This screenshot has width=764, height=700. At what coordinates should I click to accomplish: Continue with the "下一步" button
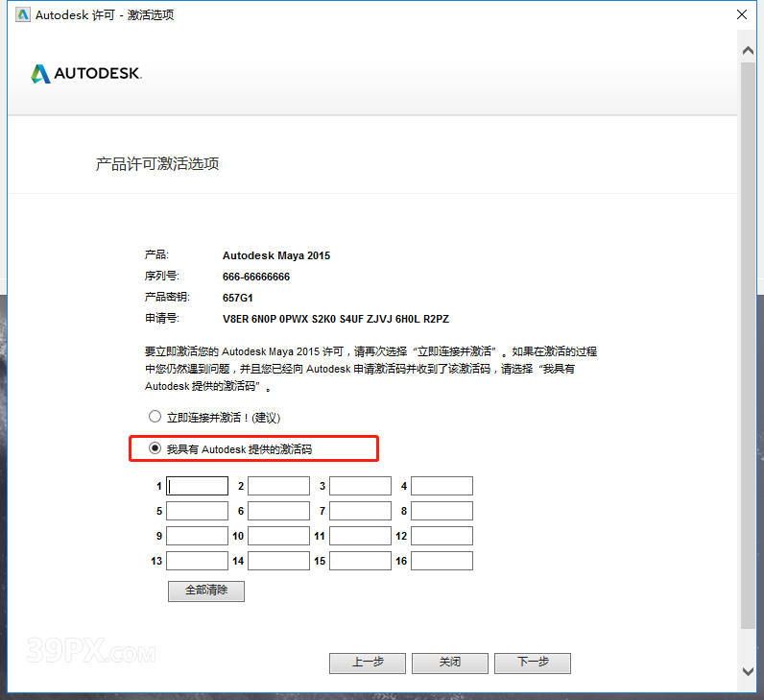click(x=533, y=663)
